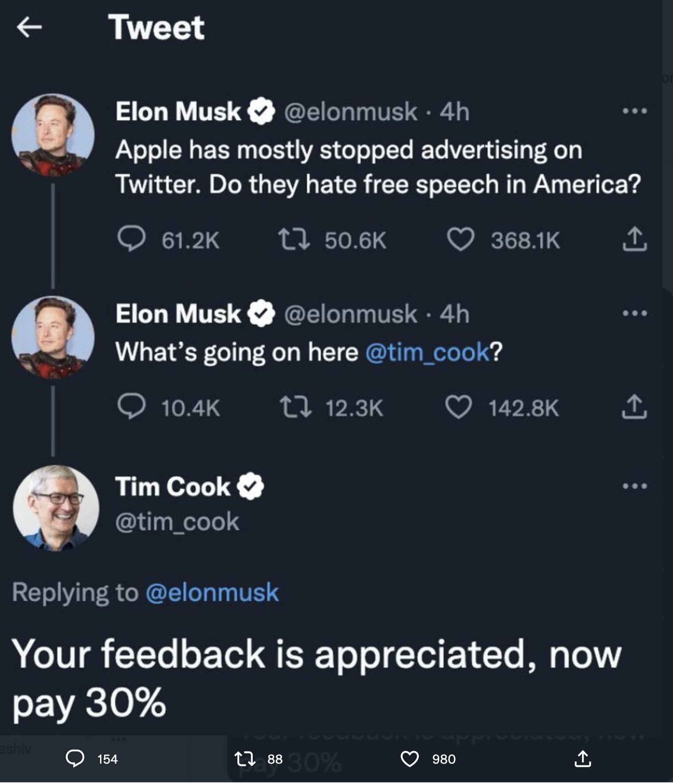Like the tweet with 142.8K likes
This screenshot has width=673, height=784.
[458, 407]
